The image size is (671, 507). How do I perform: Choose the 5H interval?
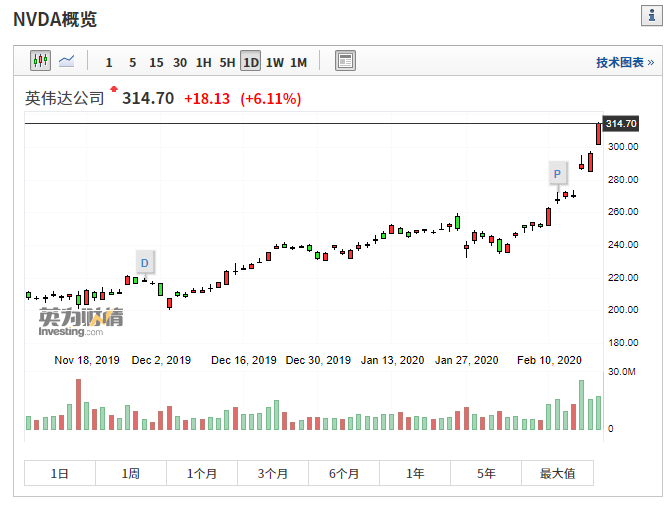pyautogui.click(x=227, y=63)
